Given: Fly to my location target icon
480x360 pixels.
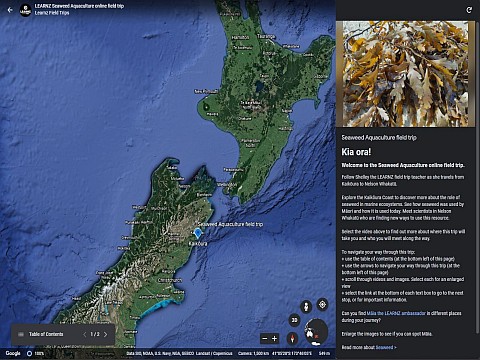Looking at the screenshot, I should 322,304.
